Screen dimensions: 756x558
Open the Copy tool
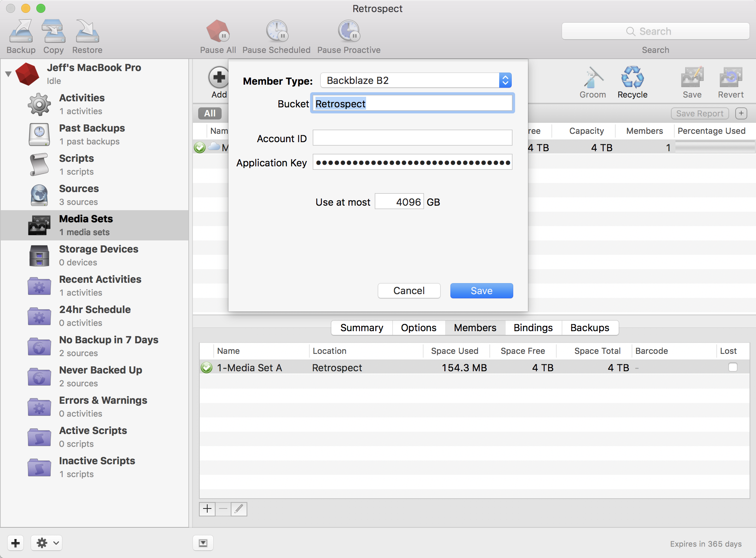tap(53, 35)
